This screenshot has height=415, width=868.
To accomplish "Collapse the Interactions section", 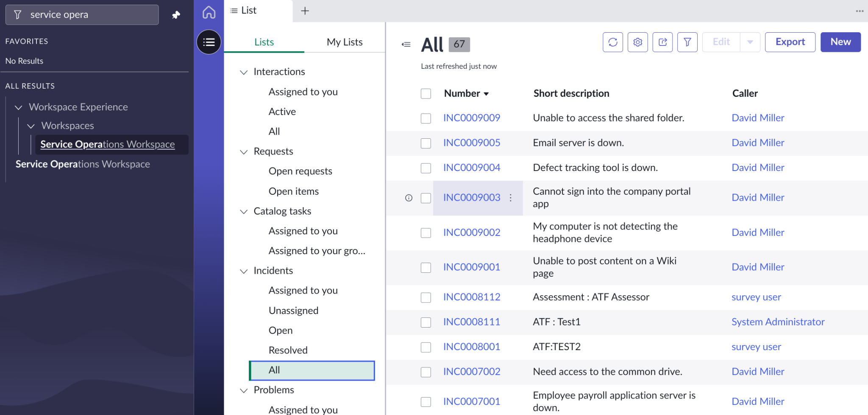I will click(243, 72).
